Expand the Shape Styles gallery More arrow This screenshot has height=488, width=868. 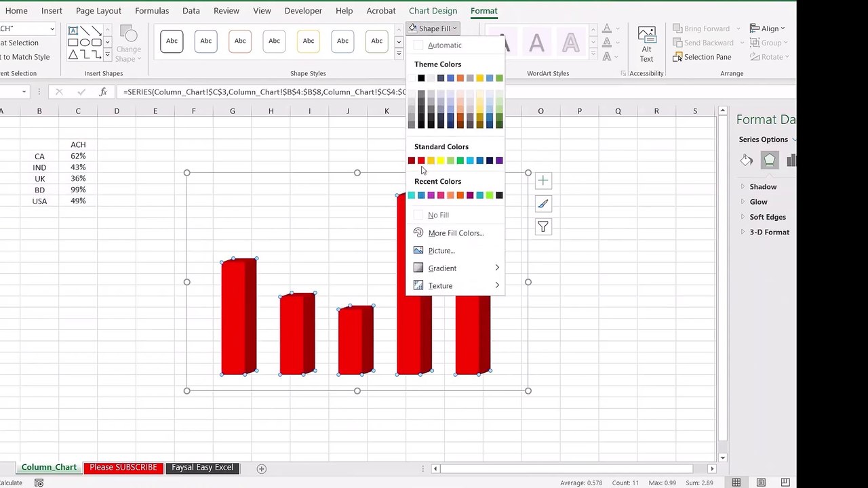[399, 55]
